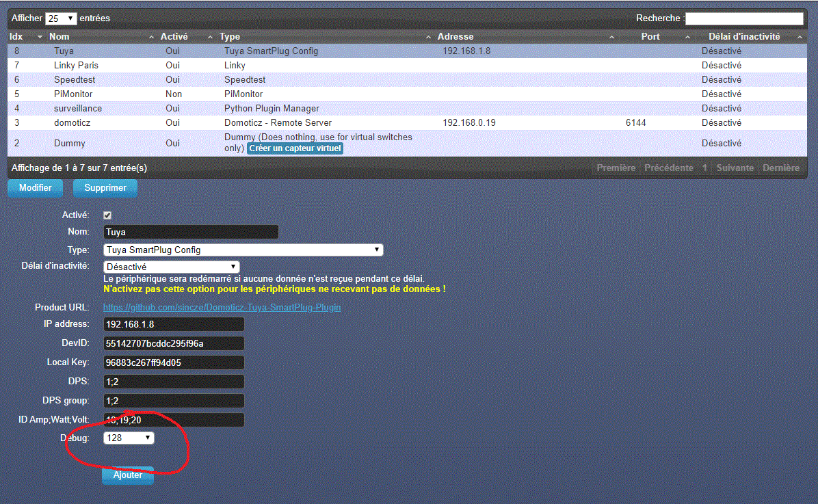Screen dimensions: 818x504
Task: Click Python Plugin Manager type cell
Action: pos(272,109)
